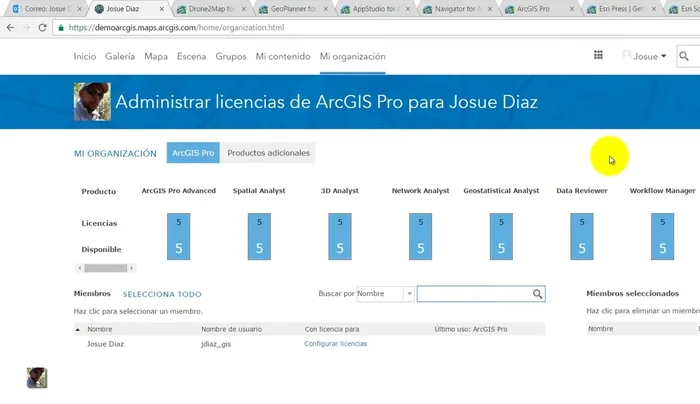700x404 pixels.
Task: Click the username jdiaz_gis
Action: (x=216, y=344)
